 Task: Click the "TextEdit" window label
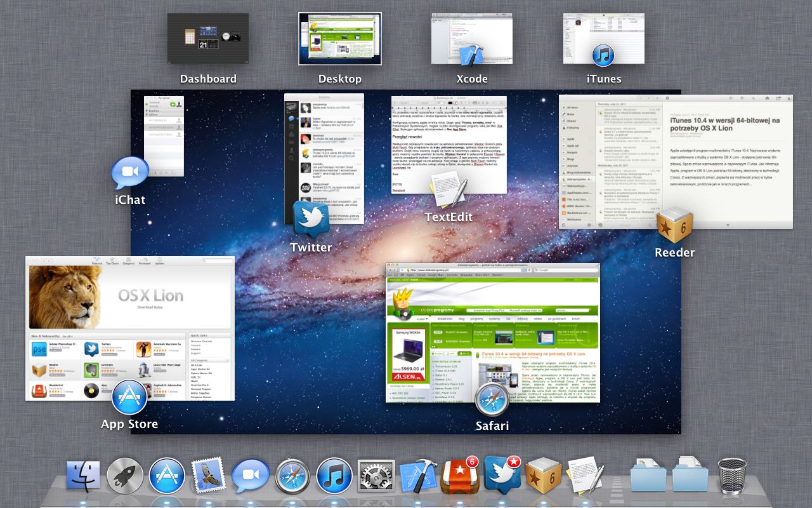click(449, 217)
